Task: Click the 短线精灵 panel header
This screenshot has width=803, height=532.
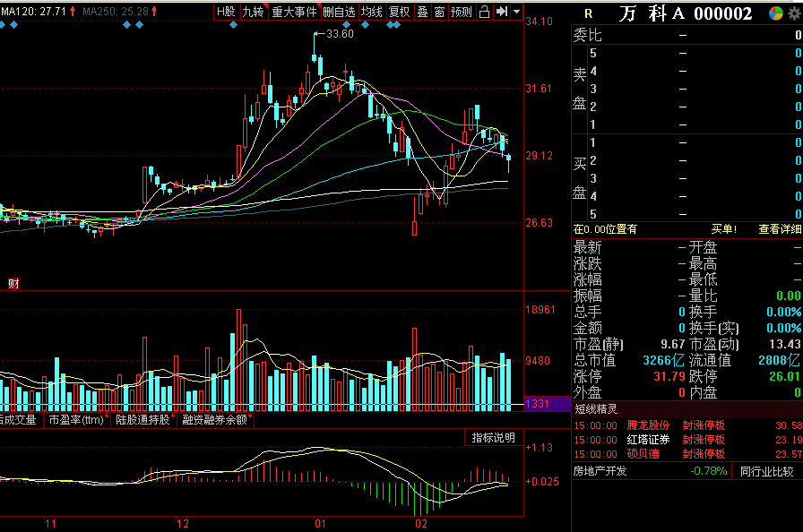Action: click(596, 409)
